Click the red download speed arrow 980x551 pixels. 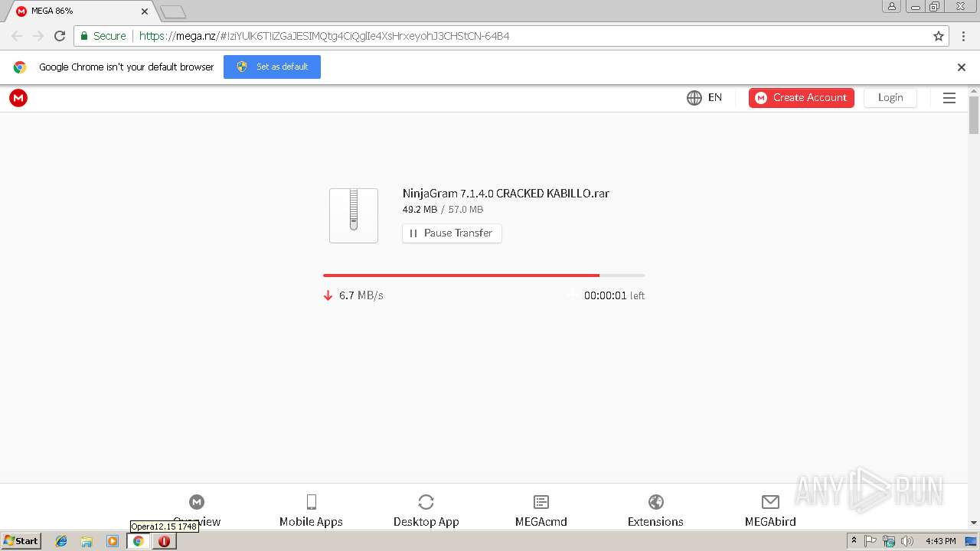[328, 295]
